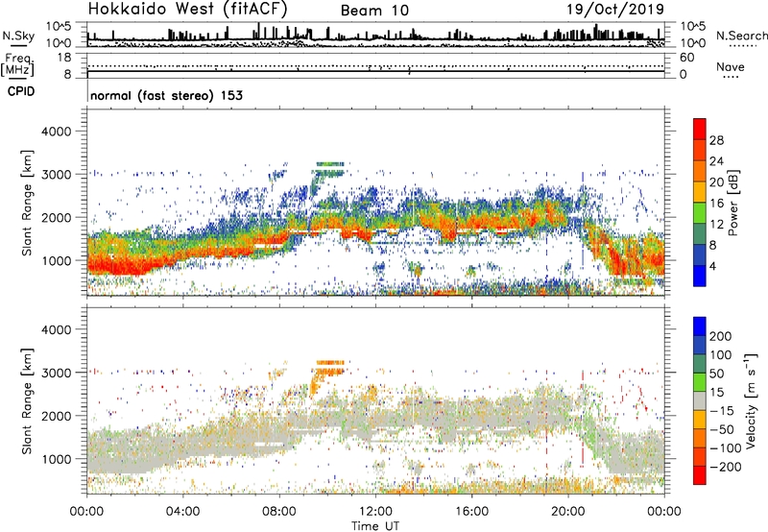The width and height of the screenshot is (768, 532).
Task: Click the 'Beam 10' label
Action: (x=374, y=11)
